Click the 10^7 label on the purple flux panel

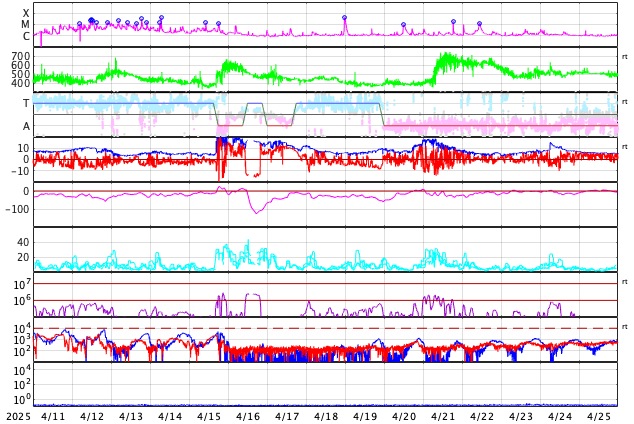tap(21, 285)
